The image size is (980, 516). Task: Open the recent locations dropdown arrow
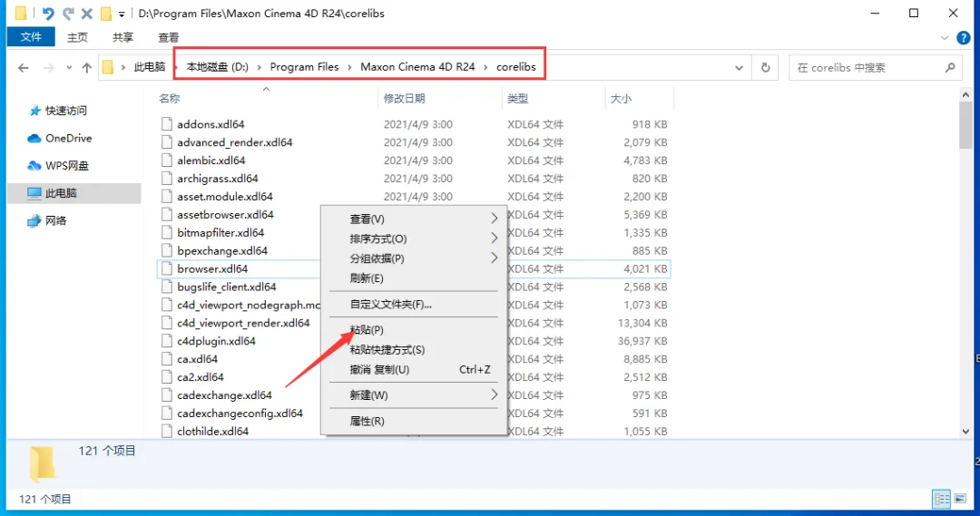(69, 67)
